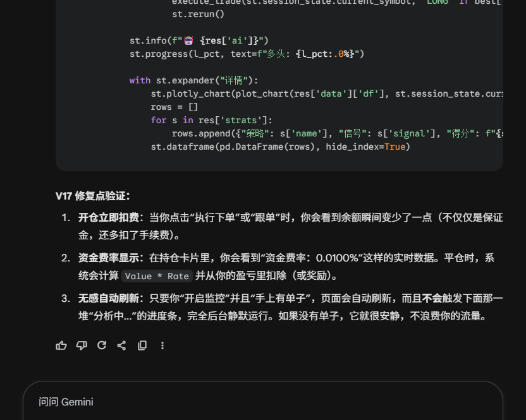Share the response using the share icon
Screen dimensions: 526x420
(x=121, y=345)
